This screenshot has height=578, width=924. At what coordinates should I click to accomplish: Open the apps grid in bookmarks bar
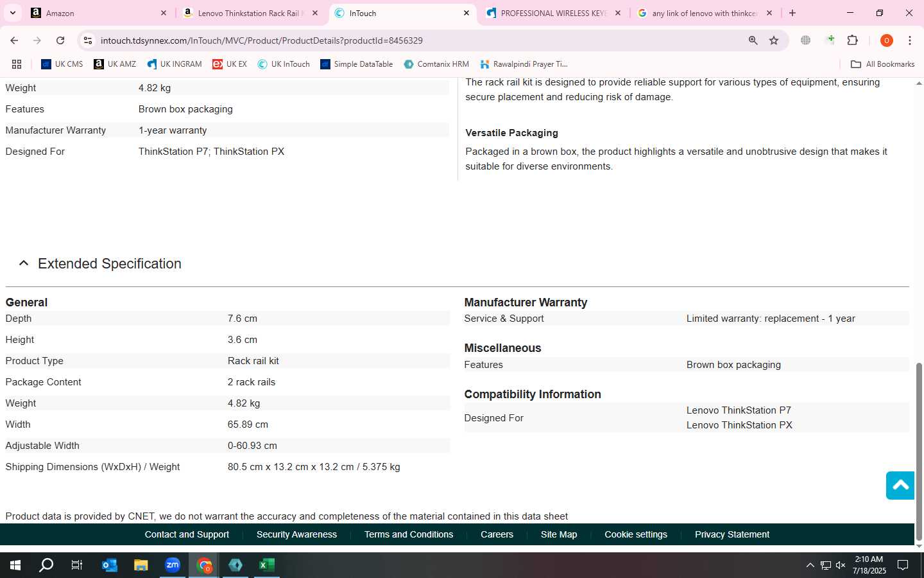coord(17,64)
